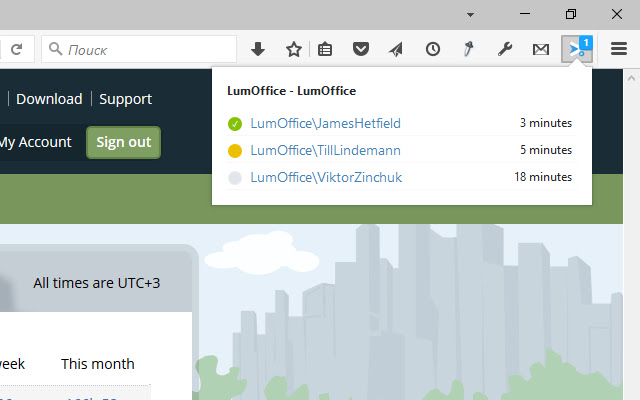640x400 pixels.
Task: Open the hamburger menu
Action: point(619,49)
